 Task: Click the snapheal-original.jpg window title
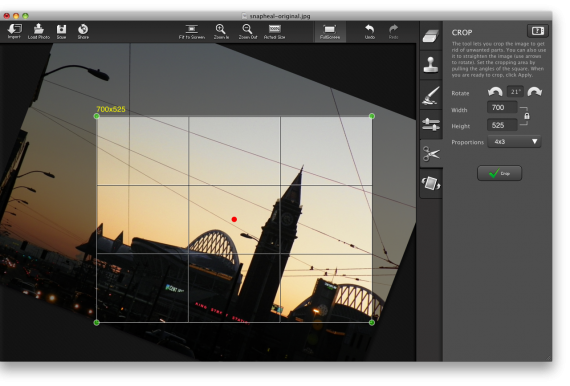click(x=280, y=16)
